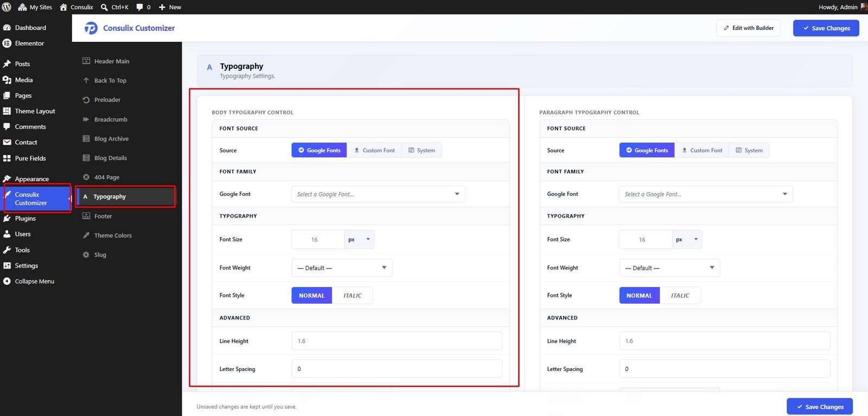Open Paragraph Font Weight dropdown
Image resolution: width=868 pixels, height=416 pixels.
pyautogui.click(x=669, y=268)
